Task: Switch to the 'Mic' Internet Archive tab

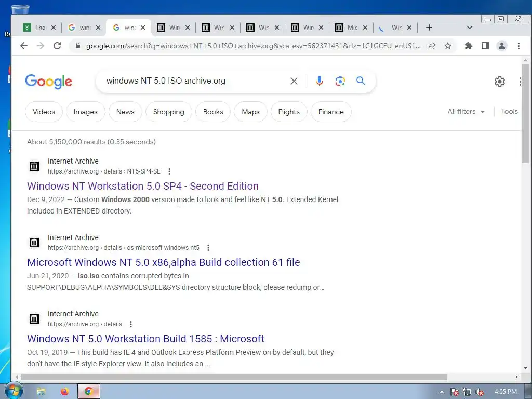Action: pyautogui.click(x=347, y=28)
